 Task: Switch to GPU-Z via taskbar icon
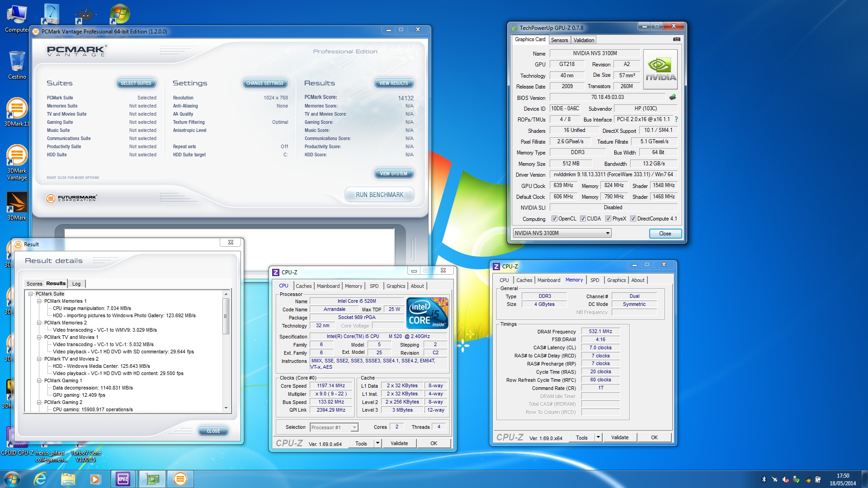click(x=152, y=479)
